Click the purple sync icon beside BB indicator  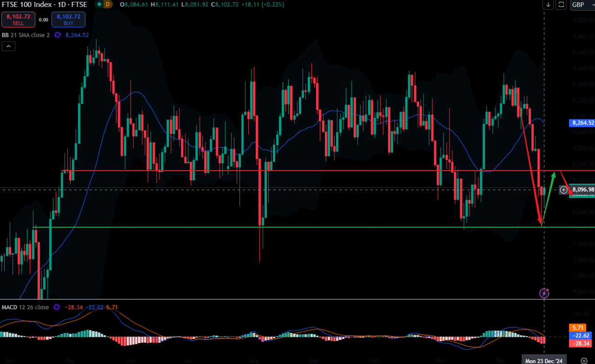(58, 35)
